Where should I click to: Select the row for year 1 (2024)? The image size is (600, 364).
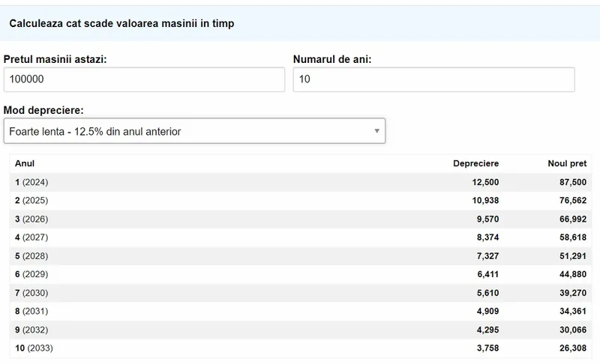click(301, 182)
